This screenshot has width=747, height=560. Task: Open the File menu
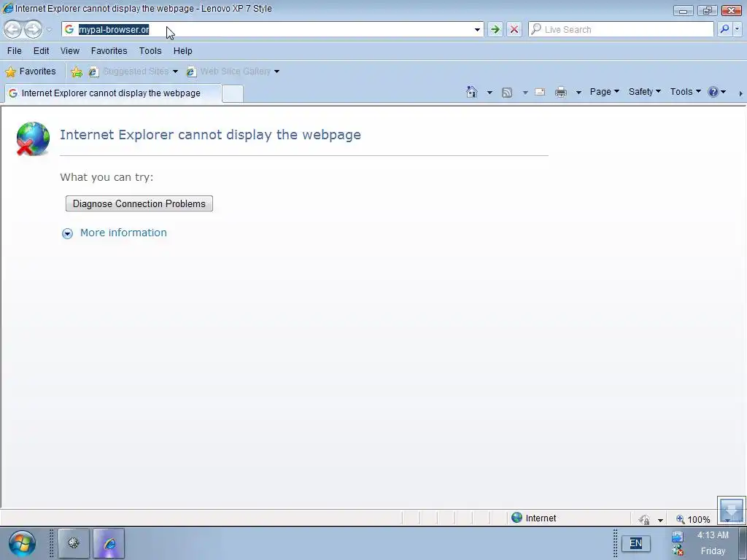(15, 51)
